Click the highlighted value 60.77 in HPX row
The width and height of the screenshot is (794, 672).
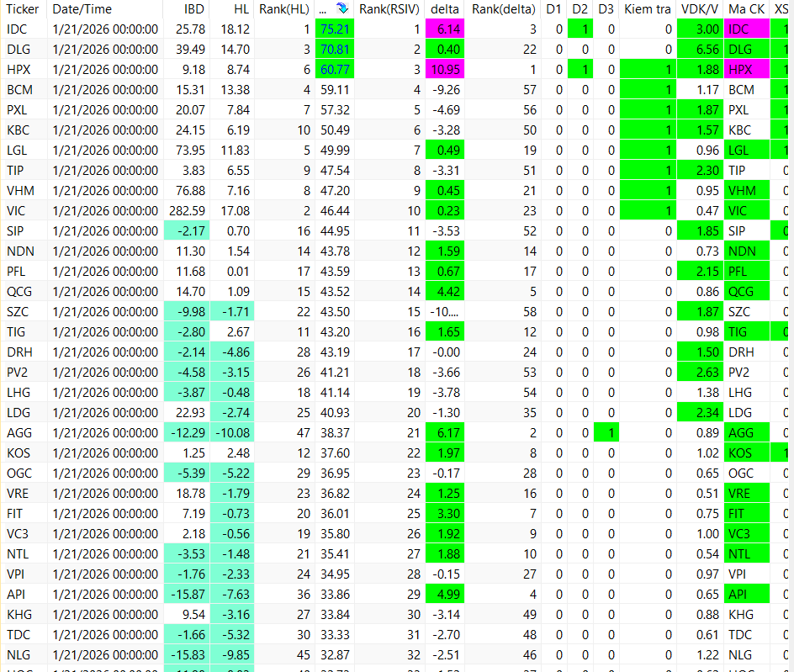[335, 70]
